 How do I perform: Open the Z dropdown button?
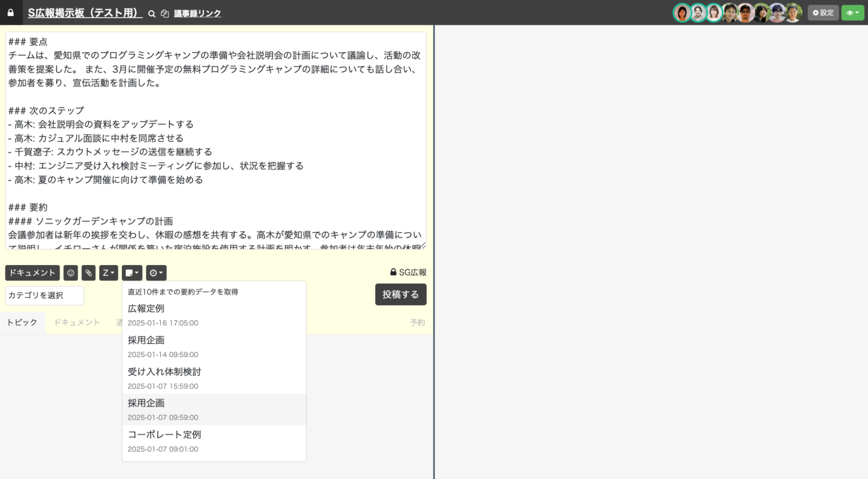(x=108, y=273)
